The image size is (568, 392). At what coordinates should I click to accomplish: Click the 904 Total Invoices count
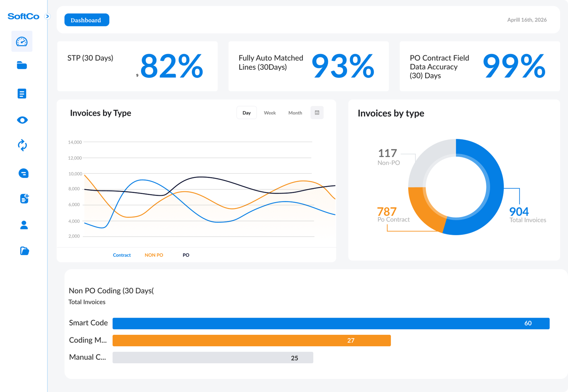click(519, 211)
